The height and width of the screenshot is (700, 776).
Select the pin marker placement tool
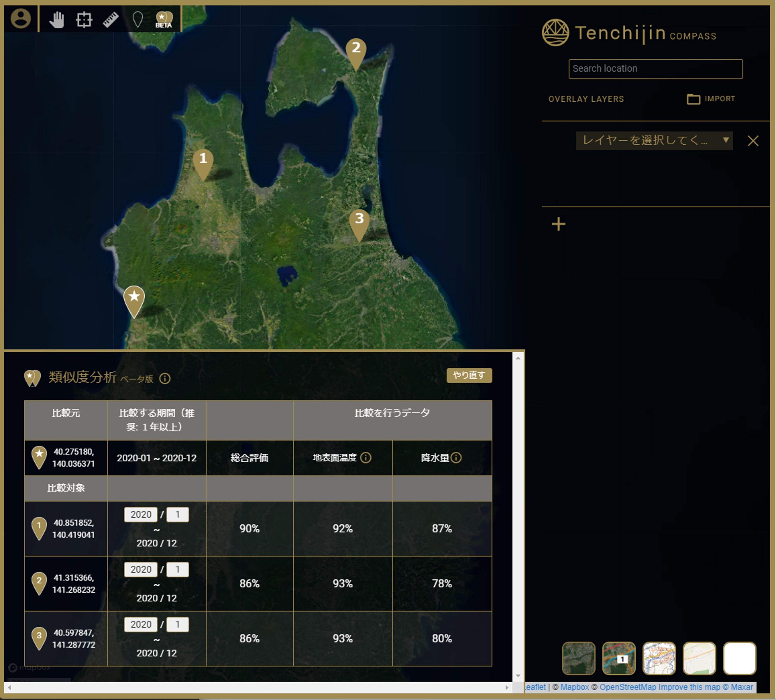click(137, 19)
